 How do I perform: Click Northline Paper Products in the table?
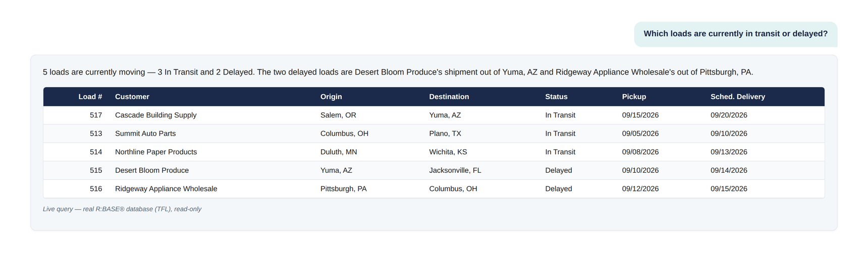[x=156, y=152]
